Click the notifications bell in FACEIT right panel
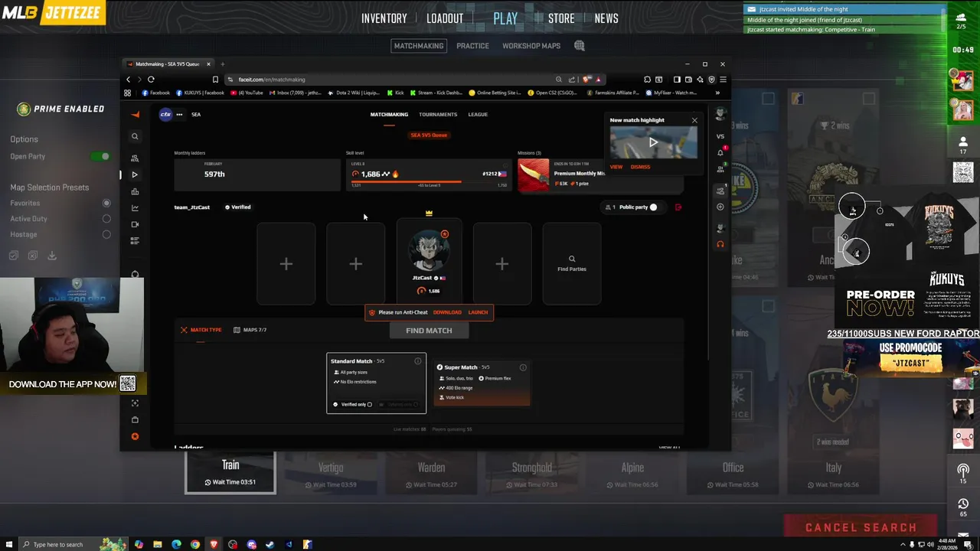 point(720,152)
